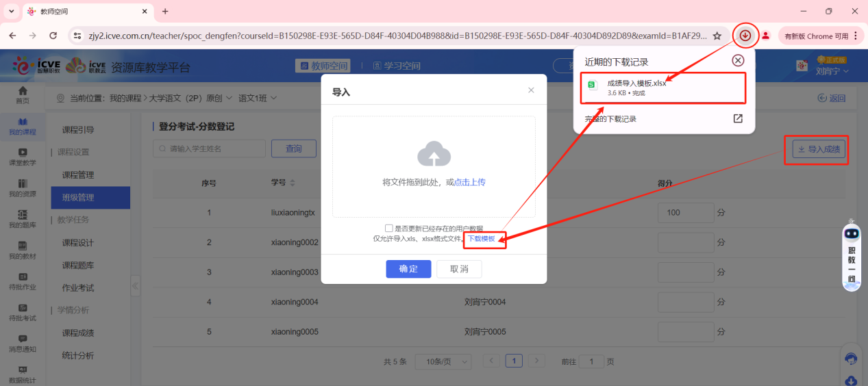Click the headset customer service icon
Screen dimensions: 868x386
pos(852,359)
